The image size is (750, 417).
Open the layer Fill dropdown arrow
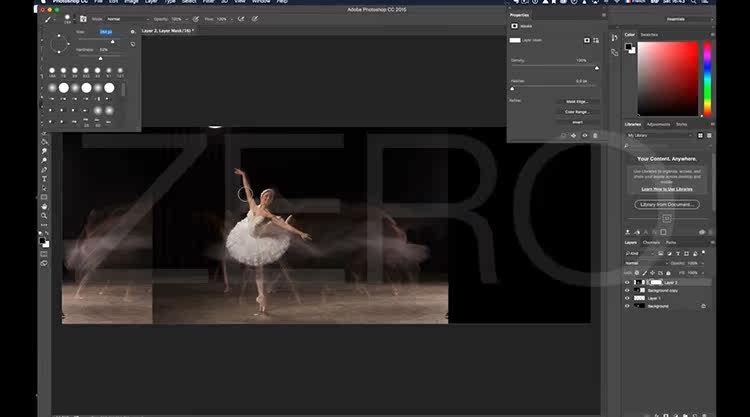point(703,273)
